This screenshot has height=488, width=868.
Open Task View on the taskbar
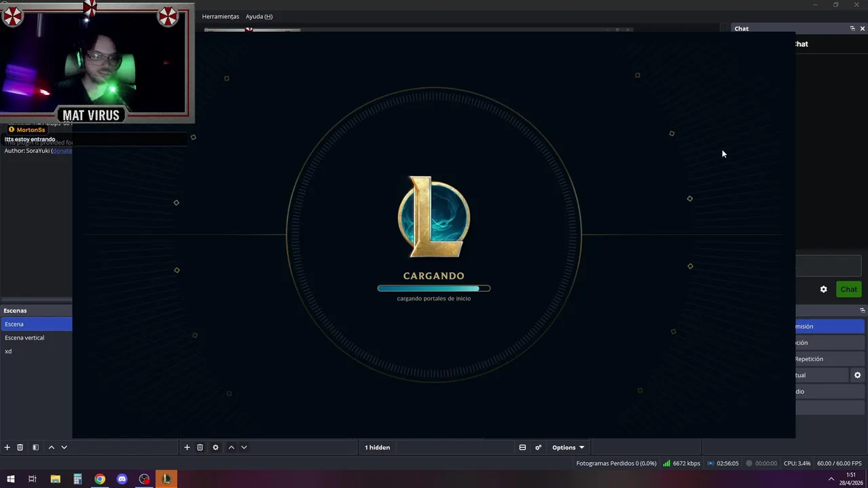click(x=32, y=479)
